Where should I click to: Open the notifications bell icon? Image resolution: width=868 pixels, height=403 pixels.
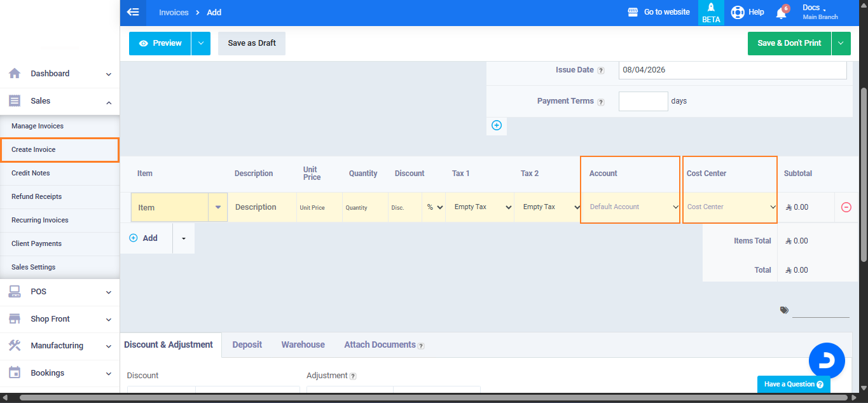781,13
